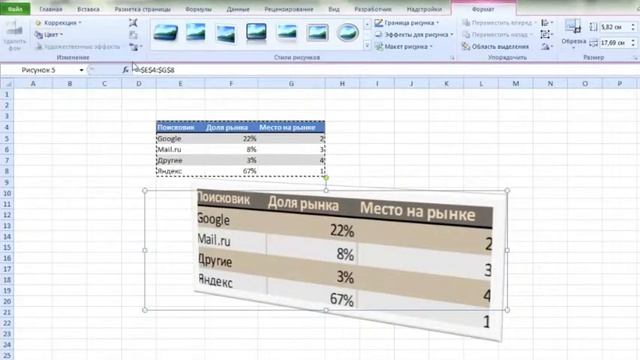The width and height of the screenshot is (640, 360).
Task: Open the Rotate objects dropdown icon
Action: (x=547, y=47)
